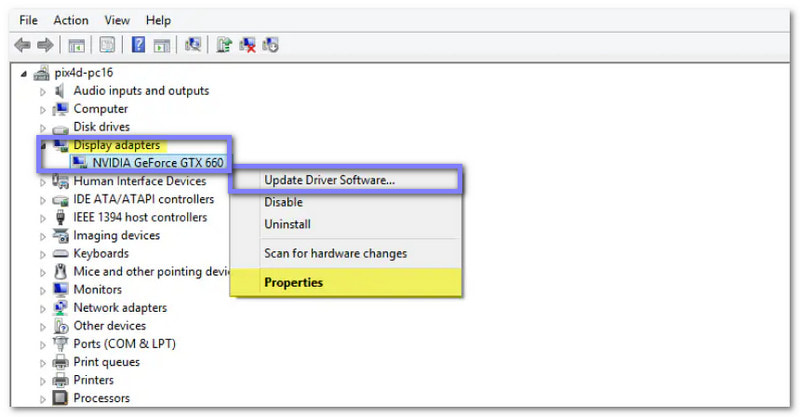Viewport: 800px width, 417px height.
Task: Expand the Network adapters category arrow
Action: click(43, 308)
